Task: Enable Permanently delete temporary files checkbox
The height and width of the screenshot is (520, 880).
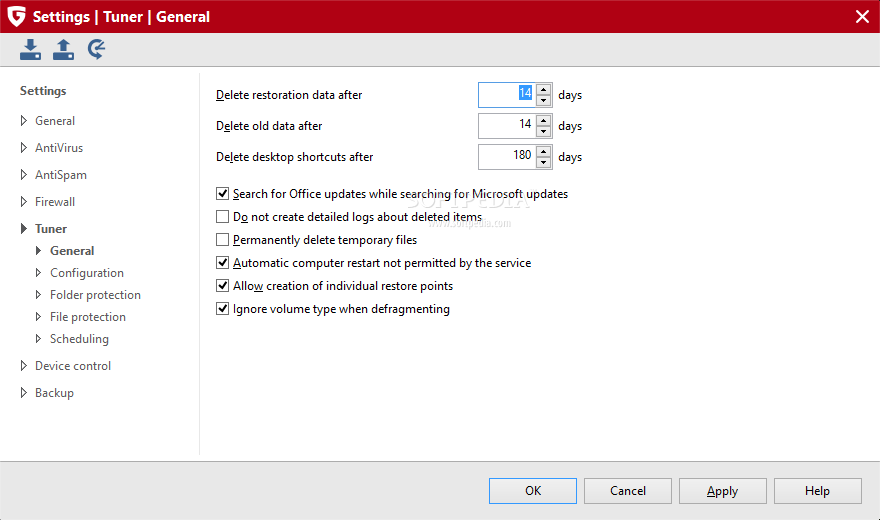Action: (223, 240)
